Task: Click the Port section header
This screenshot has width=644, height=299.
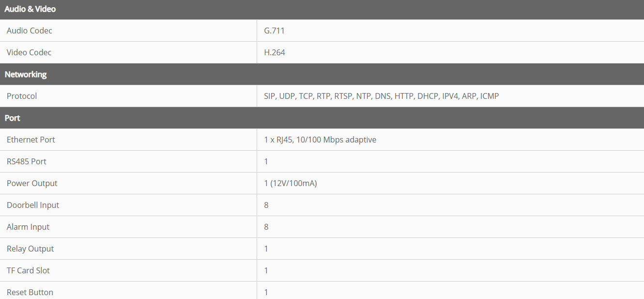Action: point(13,118)
